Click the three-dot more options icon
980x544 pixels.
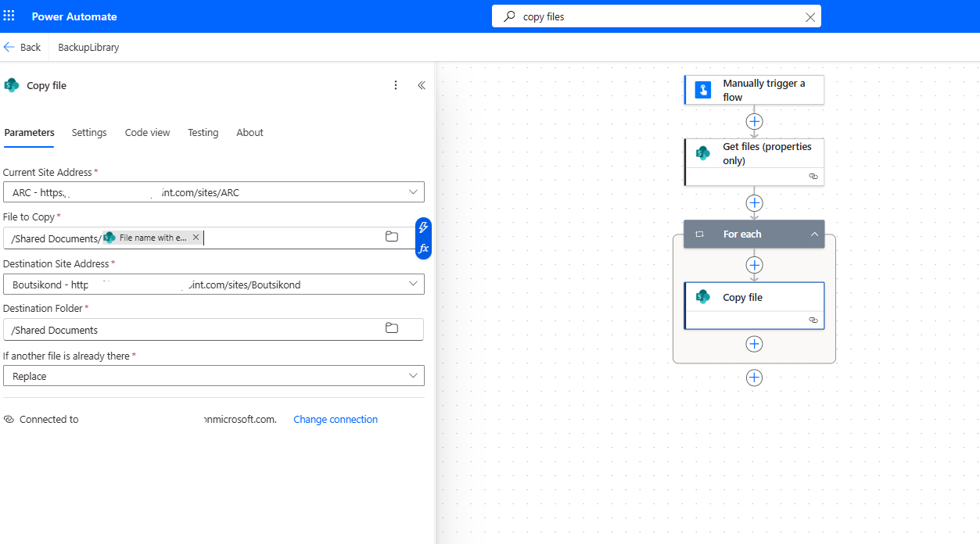[x=396, y=85]
